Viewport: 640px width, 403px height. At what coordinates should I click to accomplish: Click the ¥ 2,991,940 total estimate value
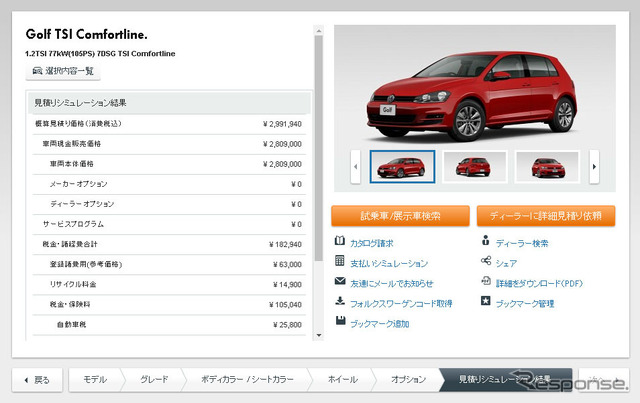[x=282, y=124]
